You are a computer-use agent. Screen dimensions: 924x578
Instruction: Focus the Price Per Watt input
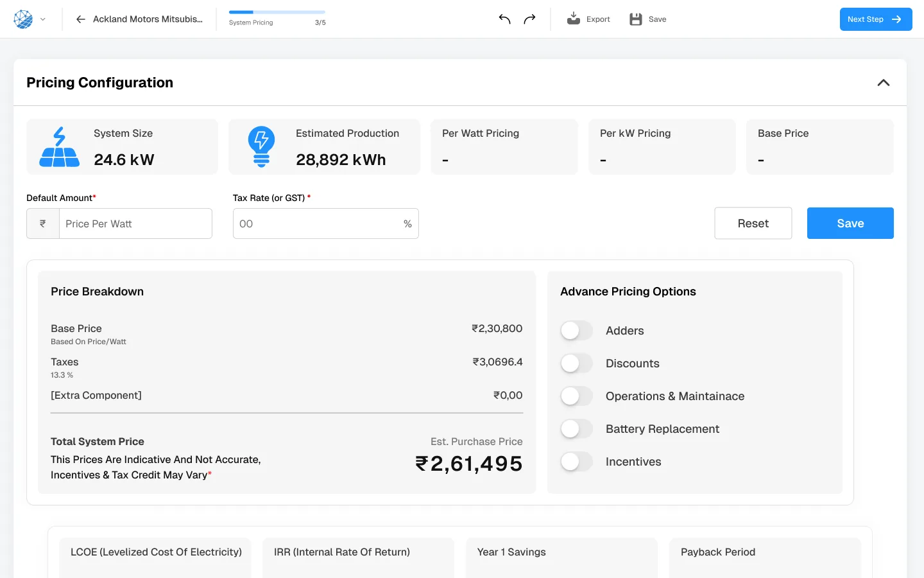click(135, 223)
